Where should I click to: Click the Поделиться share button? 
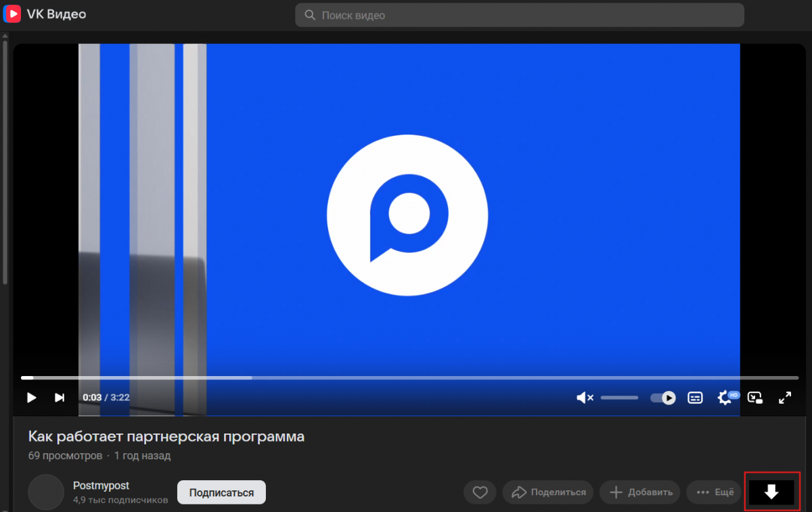tap(548, 492)
